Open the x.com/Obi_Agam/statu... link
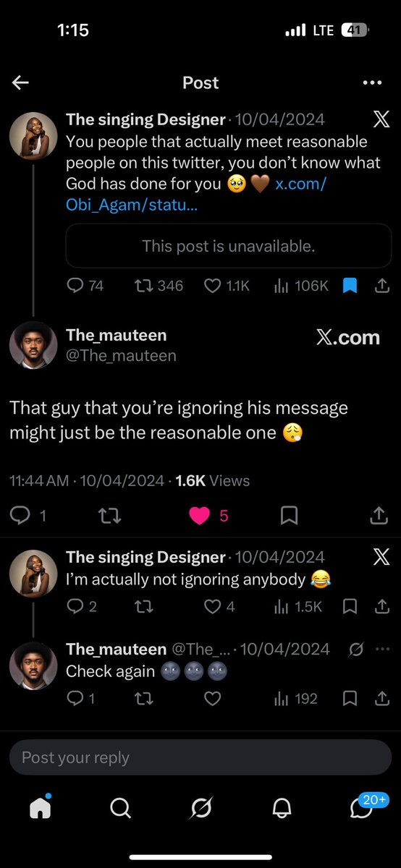401x868 pixels. (195, 194)
